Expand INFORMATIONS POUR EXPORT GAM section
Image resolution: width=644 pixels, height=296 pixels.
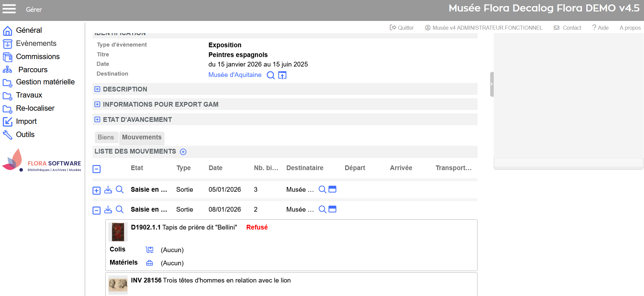[97, 104]
